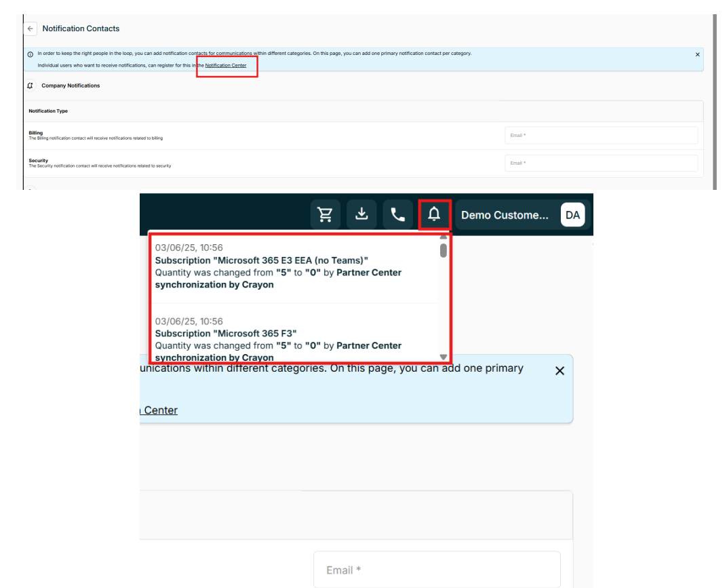Open the Notification Center link

[226, 65]
